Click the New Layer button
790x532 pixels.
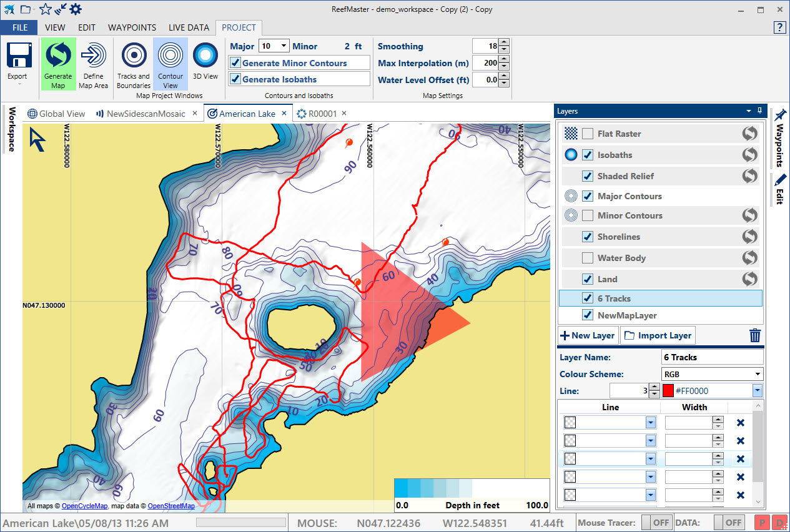(587, 335)
